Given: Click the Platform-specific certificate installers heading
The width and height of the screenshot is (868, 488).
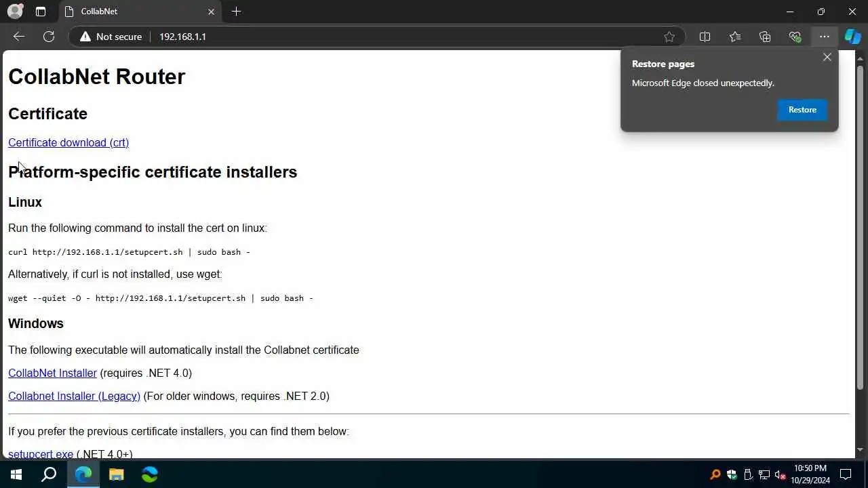Looking at the screenshot, I should (153, 172).
